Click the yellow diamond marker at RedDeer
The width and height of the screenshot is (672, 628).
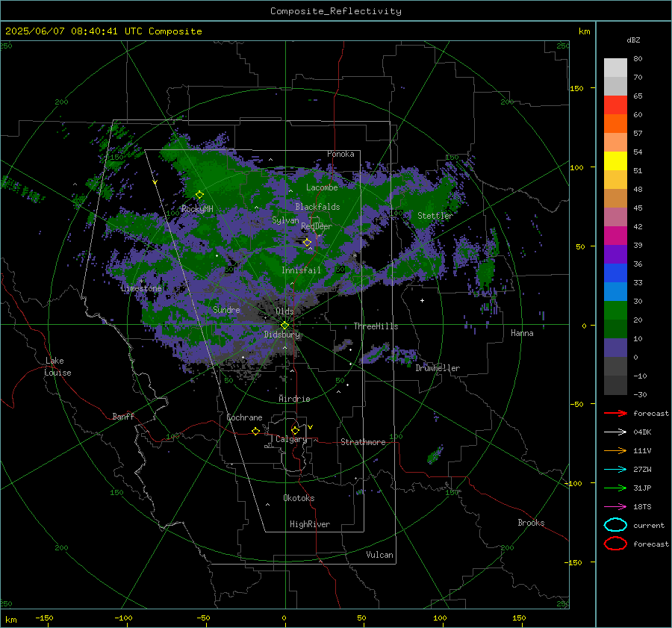click(x=308, y=243)
